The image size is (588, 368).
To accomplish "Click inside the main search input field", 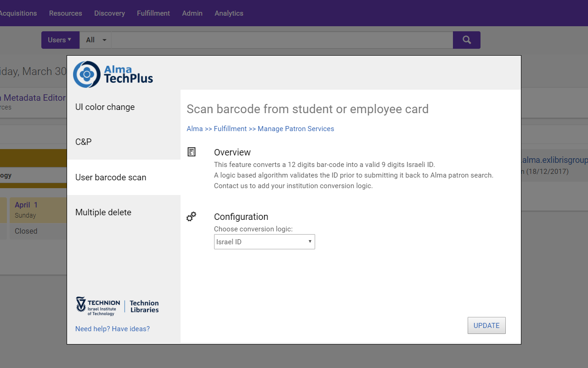I will pos(282,40).
